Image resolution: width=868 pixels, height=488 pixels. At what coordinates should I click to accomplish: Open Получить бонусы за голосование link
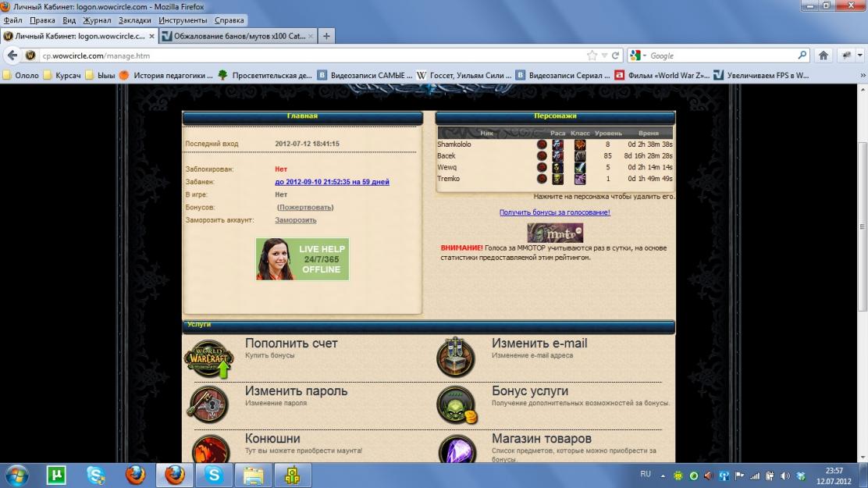click(554, 212)
